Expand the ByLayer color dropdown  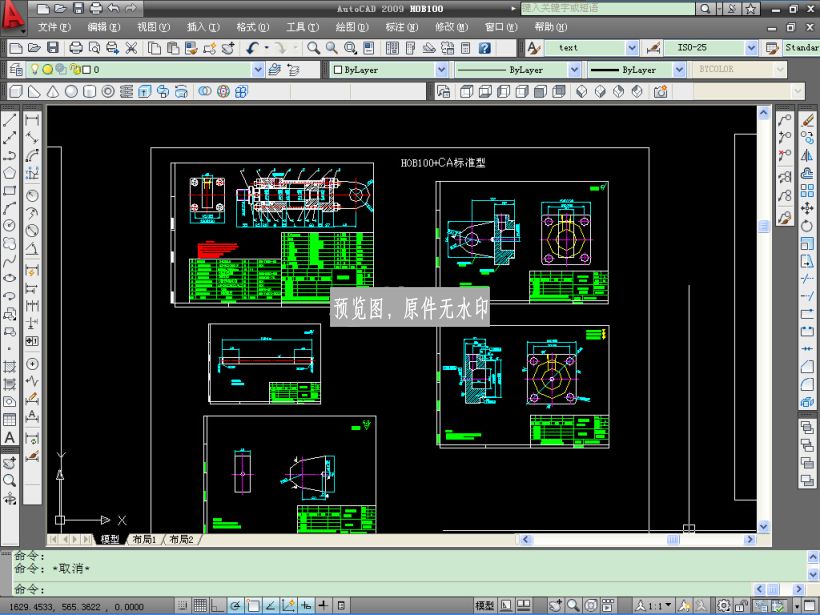pos(441,70)
